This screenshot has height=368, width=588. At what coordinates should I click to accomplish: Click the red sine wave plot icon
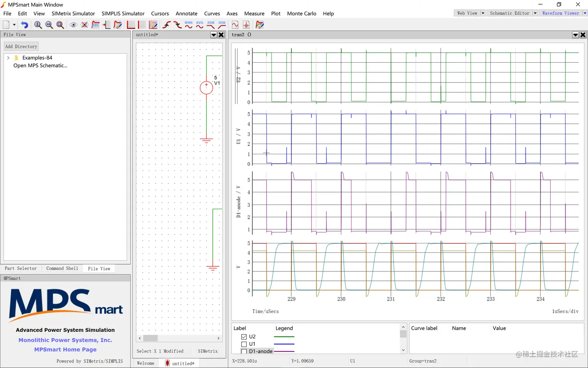point(235,25)
